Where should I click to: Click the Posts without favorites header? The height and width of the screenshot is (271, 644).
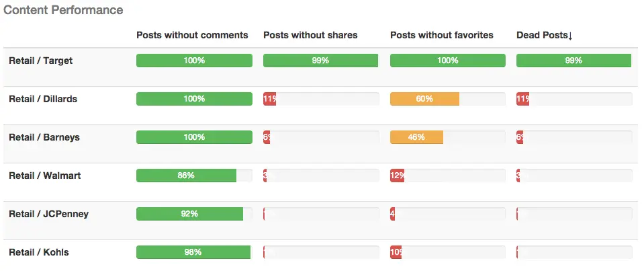point(441,35)
